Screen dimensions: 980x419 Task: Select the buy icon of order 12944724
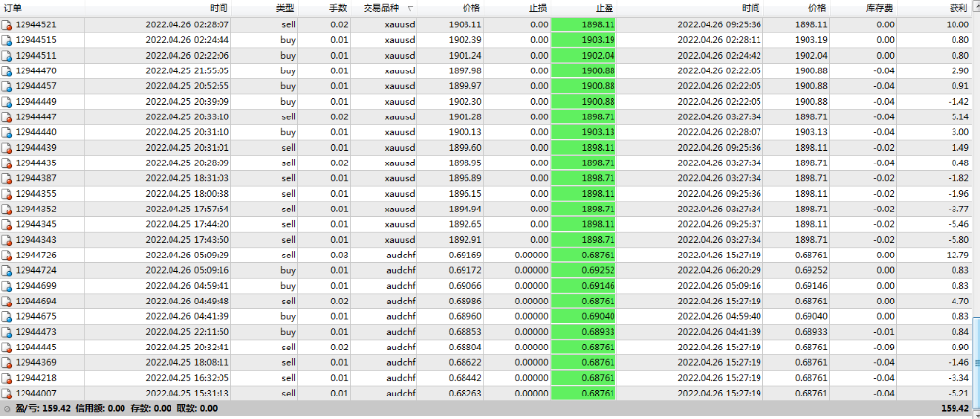[x=6, y=271]
